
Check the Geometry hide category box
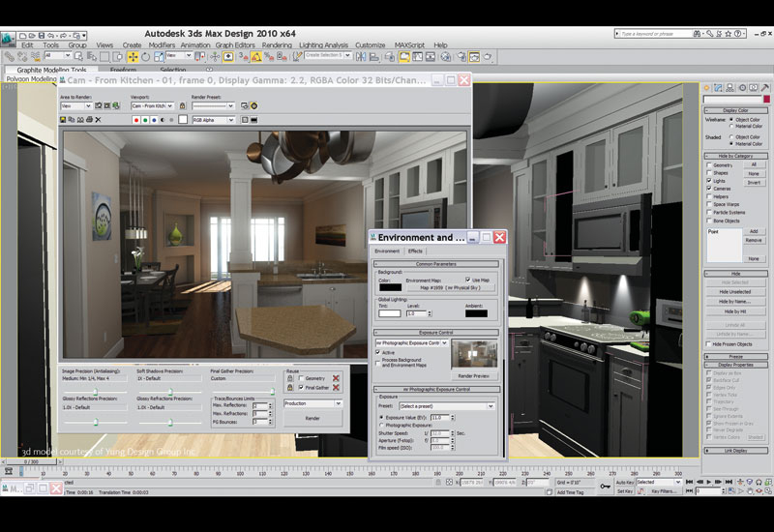(709, 165)
